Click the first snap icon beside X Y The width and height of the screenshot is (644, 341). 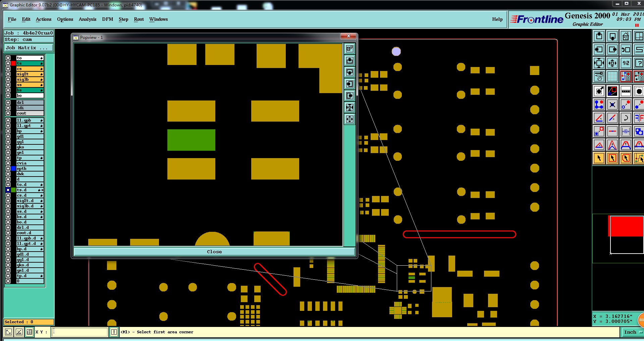8,332
